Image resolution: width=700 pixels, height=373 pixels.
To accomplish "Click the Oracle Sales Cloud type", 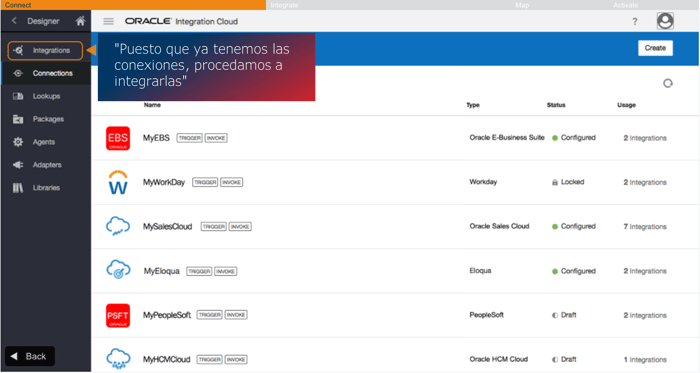I will coord(499,226).
